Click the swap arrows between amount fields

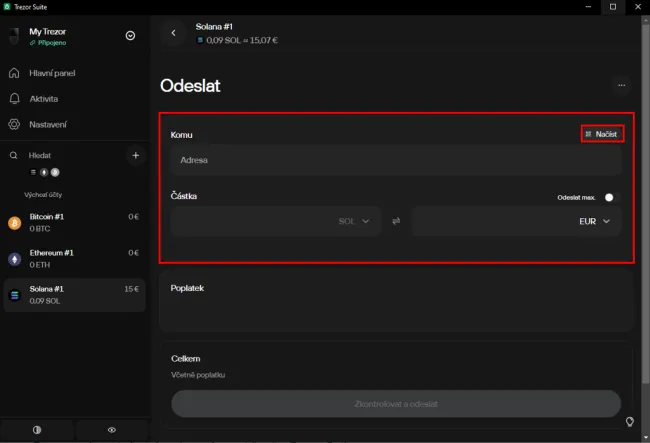(x=396, y=221)
